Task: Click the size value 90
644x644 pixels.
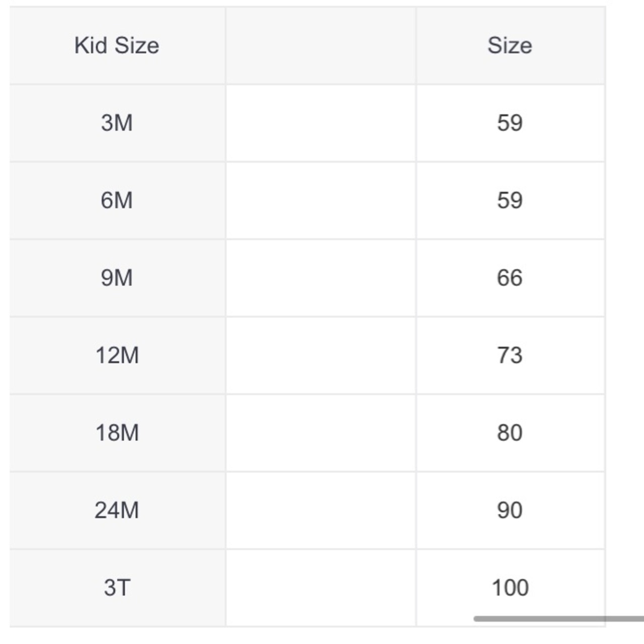Action: [510, 511]
